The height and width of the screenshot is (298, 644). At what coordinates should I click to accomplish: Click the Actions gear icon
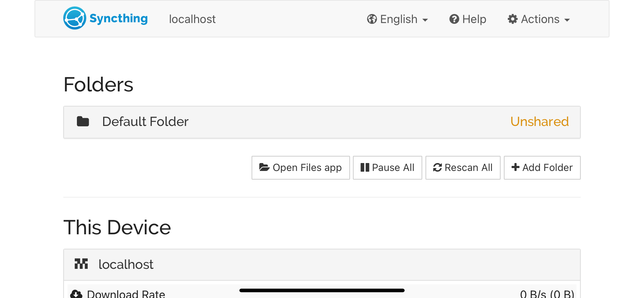(x=512, y=19)
